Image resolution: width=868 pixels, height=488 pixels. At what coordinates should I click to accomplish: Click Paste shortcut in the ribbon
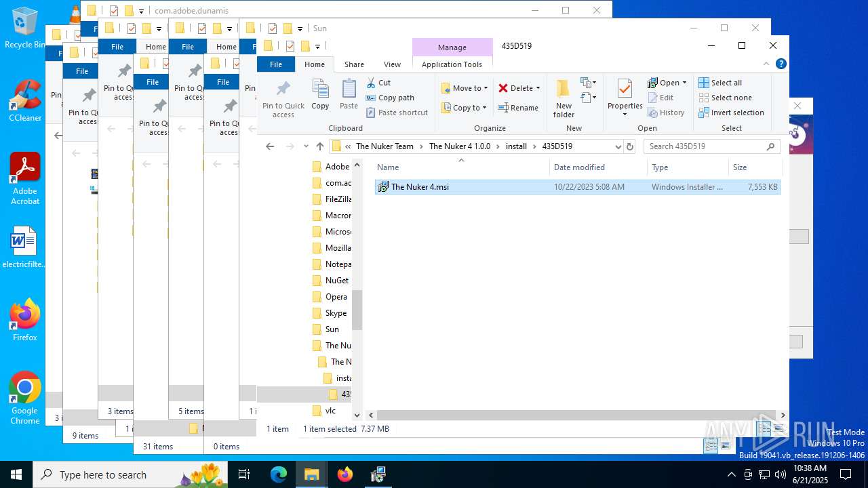click(x=397, y=113)
